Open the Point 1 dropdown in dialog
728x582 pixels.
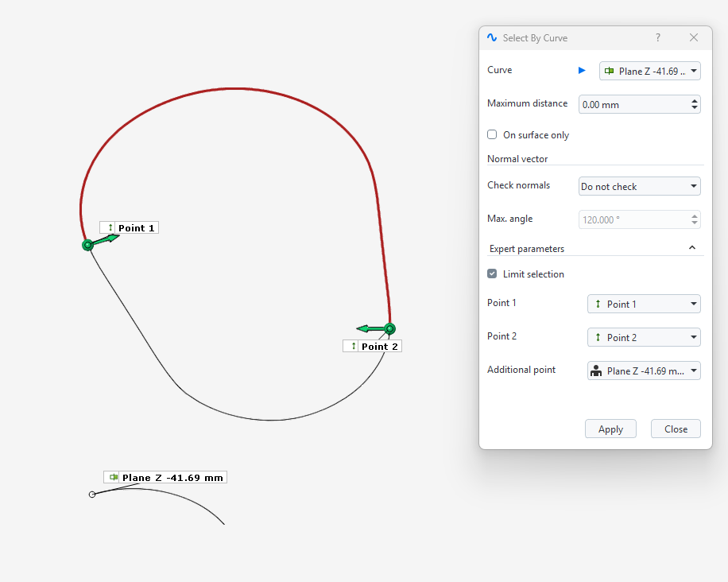point(644,305)
